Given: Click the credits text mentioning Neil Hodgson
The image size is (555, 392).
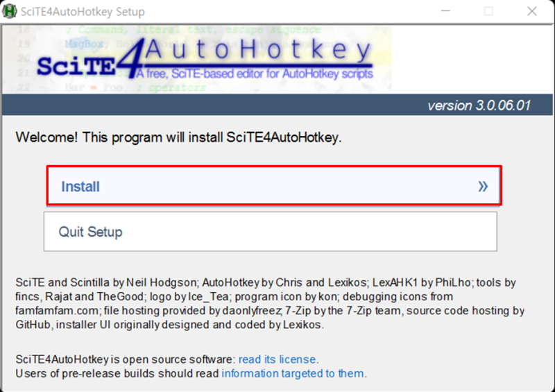Looking at the screenshot, I should 270,303.
